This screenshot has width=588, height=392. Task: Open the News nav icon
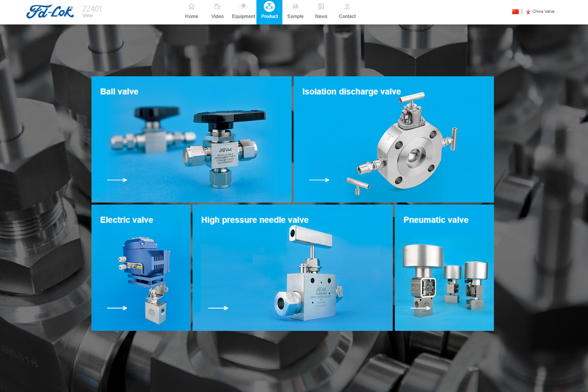pos(321,7)
